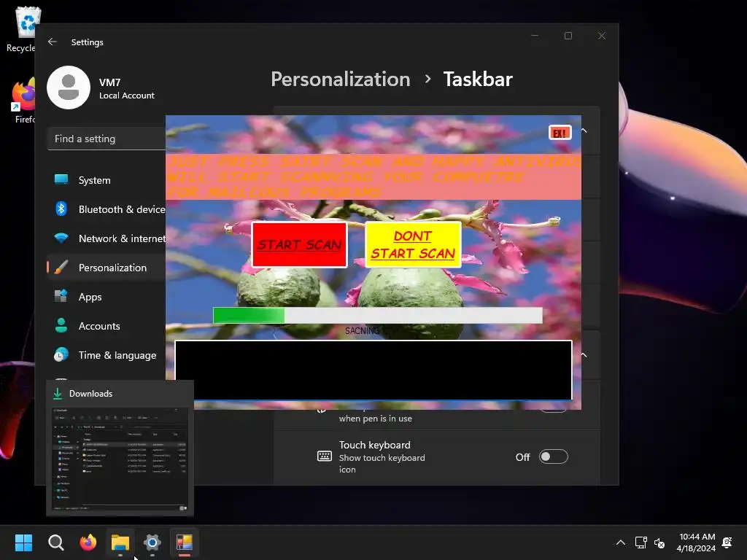Screen dimensions: 747x560
Task: Focus the Find a setting search box
Action: [x=107, y=139]
